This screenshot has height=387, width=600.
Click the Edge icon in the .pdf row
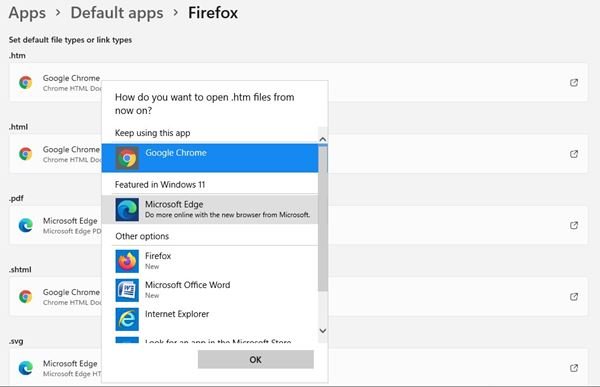click(x=26, y=225)
